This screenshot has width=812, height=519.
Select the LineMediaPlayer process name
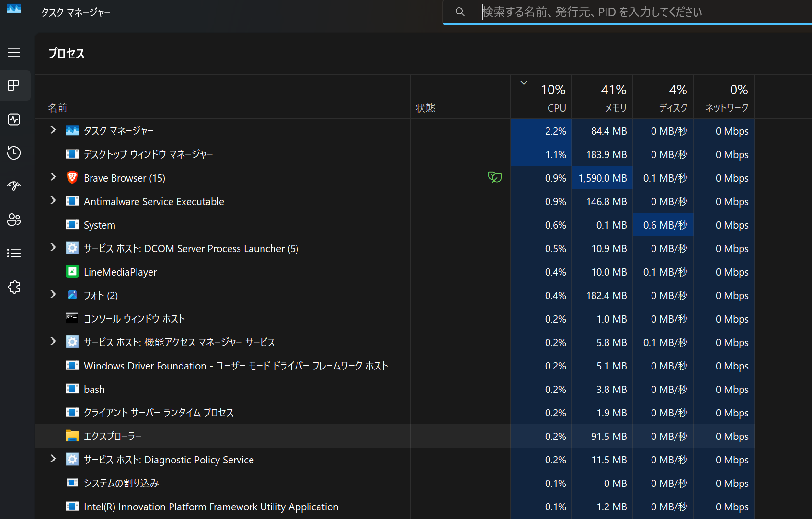120,272
